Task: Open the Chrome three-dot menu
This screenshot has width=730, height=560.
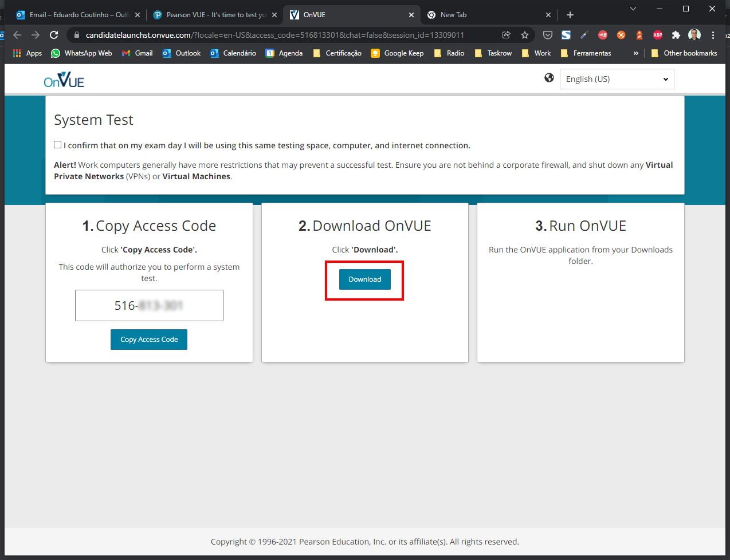Action: tap(713, 35)
